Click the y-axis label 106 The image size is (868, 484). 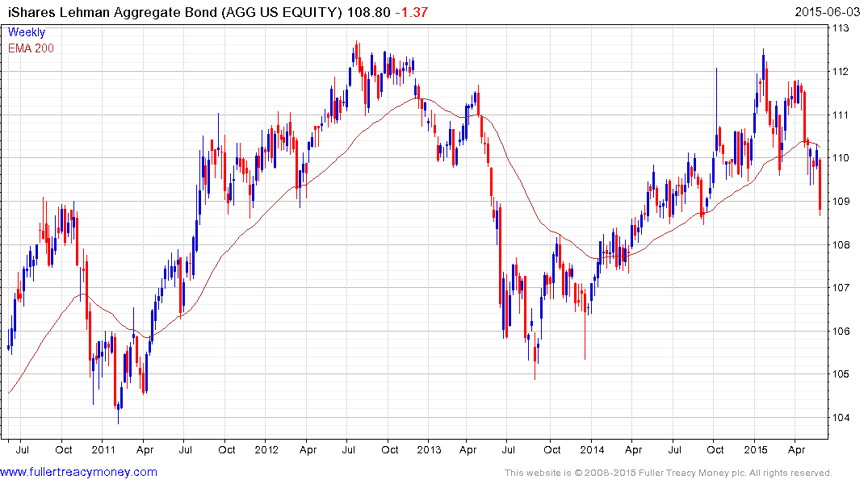click(x=841, y=331)
